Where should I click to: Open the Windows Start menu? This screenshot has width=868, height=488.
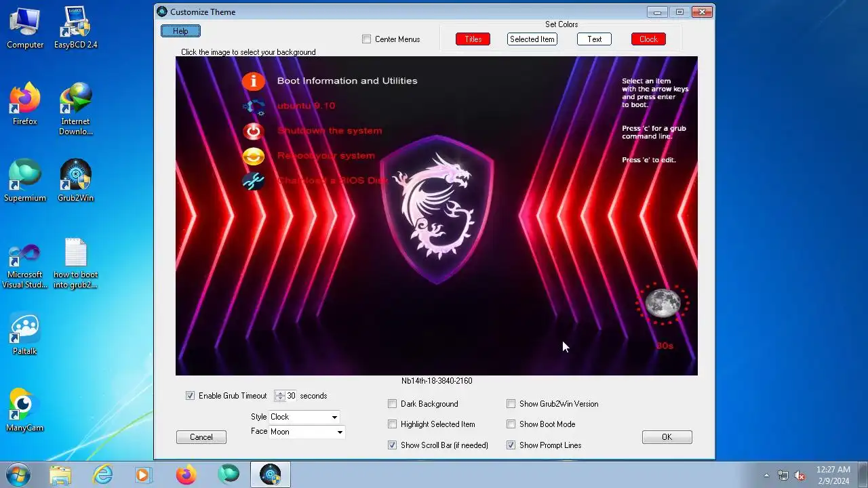[x=18, y=474]
